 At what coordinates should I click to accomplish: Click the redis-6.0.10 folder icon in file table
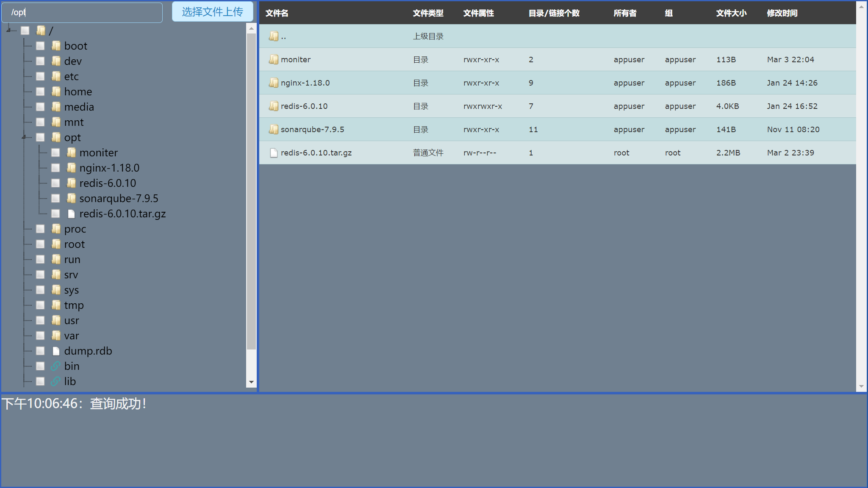pos(274,106)
